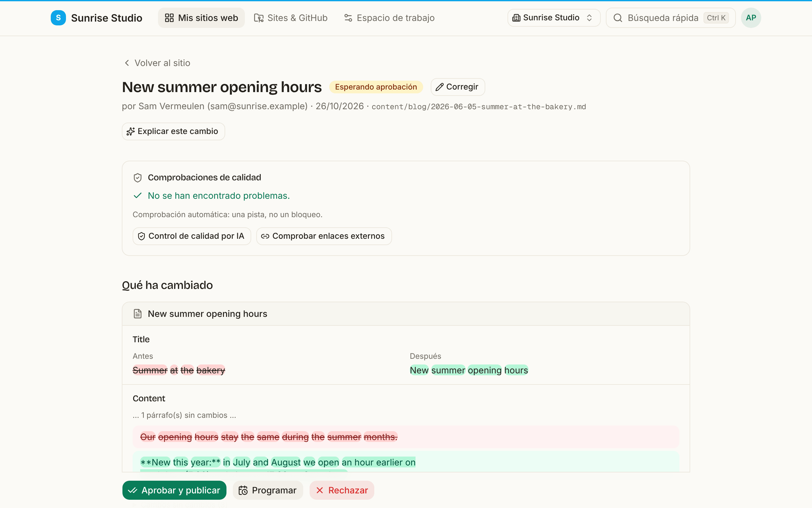The width and height of the screenshot is (812, 508).
Task: Click the added title New summer opening hours under Después
Action: coord(469,370)
